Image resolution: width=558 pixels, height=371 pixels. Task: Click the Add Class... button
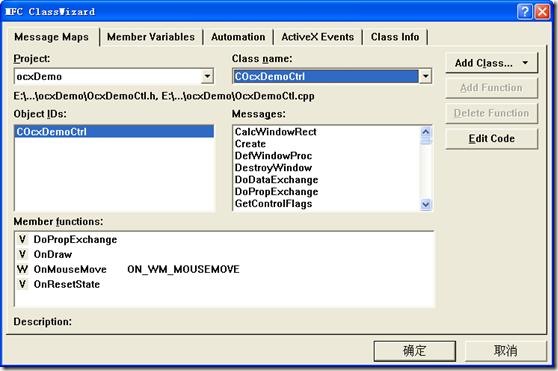click(491, 63)
